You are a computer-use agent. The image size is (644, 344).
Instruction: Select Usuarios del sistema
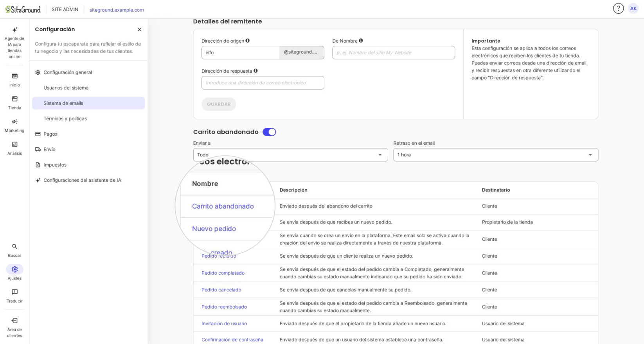click(88, 88)
